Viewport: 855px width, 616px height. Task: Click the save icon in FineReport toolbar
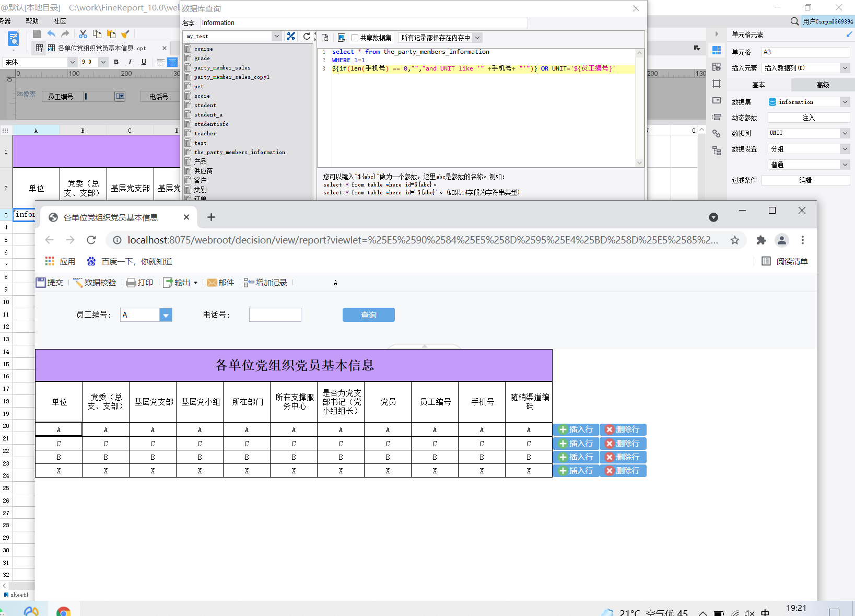(x=37, y=34)
